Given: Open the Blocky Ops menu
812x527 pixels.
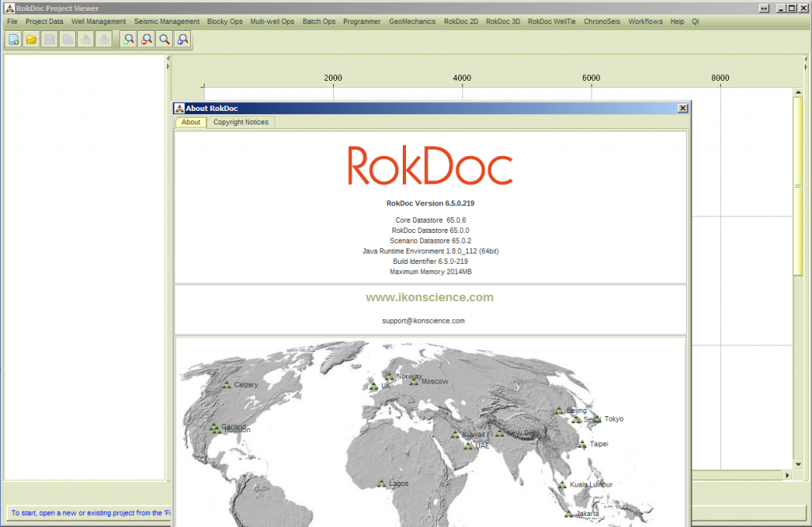Looking at the screenshot, I should click(x=224, y=21).
